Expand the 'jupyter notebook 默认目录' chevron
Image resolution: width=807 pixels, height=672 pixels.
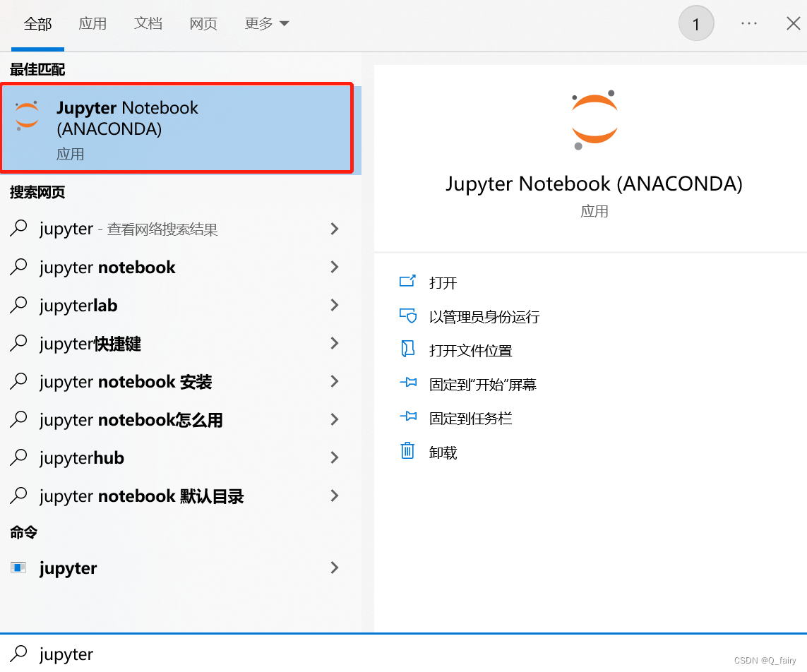[335, 495]
